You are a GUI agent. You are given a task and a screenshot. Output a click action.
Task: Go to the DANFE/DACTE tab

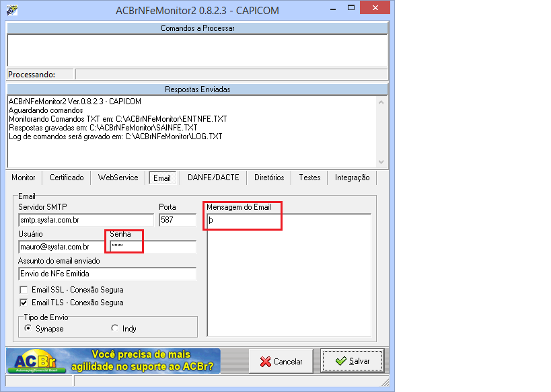click(x=213, y=178)
